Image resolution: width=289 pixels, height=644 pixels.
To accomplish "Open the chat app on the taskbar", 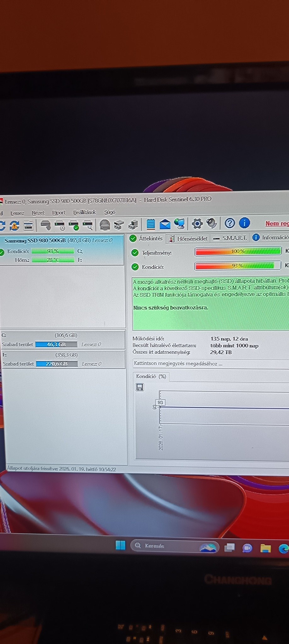I will pyautogui.click(x=247, y=548).
